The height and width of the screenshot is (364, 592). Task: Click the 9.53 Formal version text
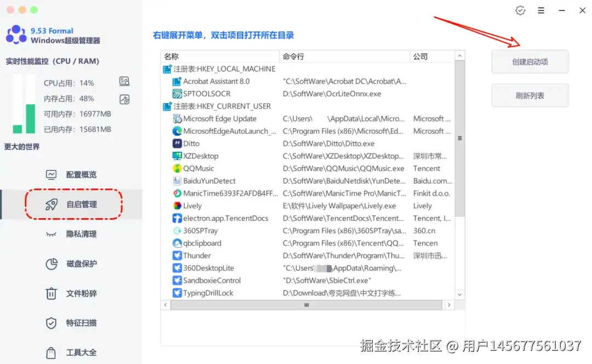click(x=52, y=31)
